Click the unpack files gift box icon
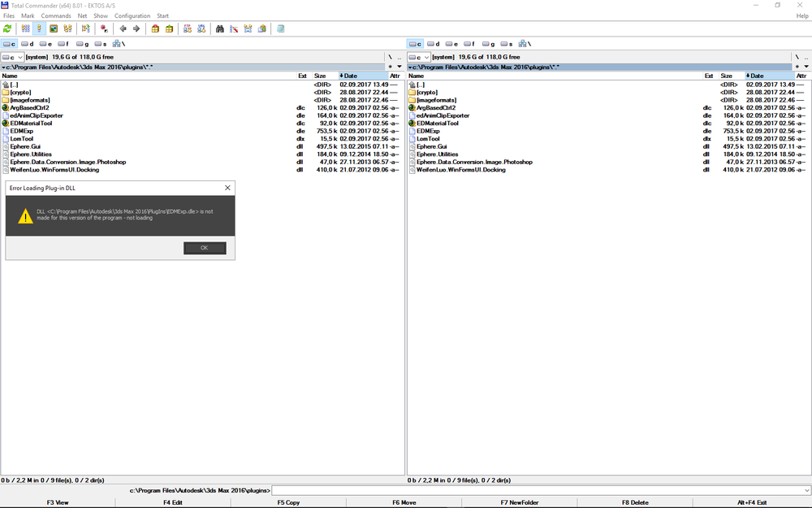This screenshot has height=508, width=812. (x=169, y=29)
